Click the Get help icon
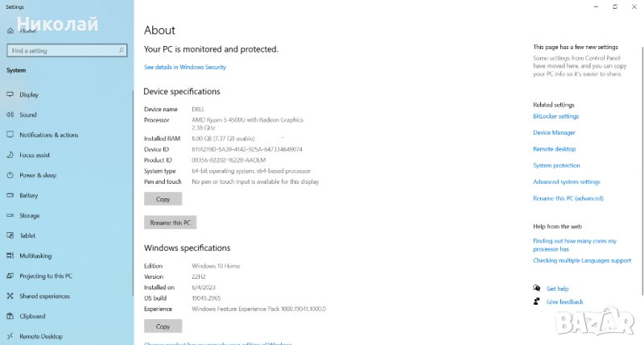The height and width of the screenshot is (345, 644). [537, 288]
